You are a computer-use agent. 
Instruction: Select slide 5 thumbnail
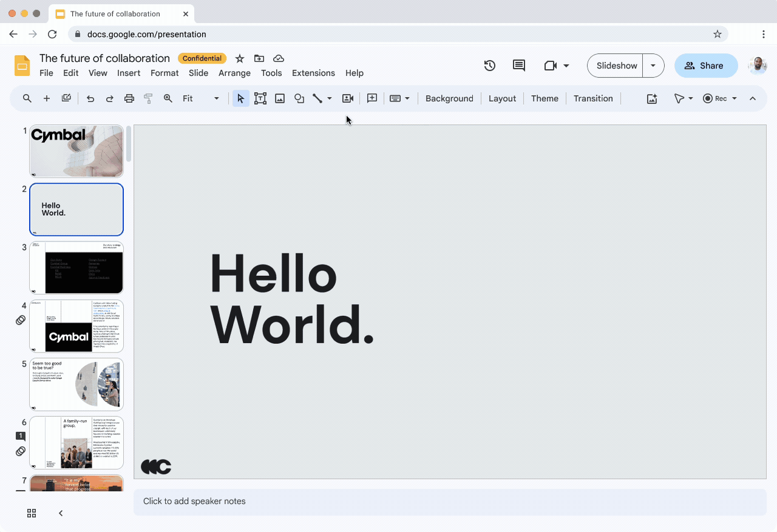click(76, 384)
